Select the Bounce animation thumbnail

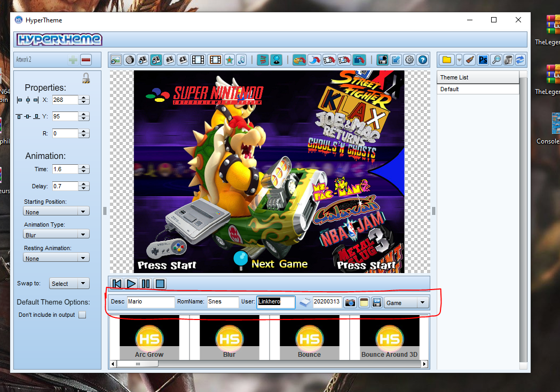point(309,338)
